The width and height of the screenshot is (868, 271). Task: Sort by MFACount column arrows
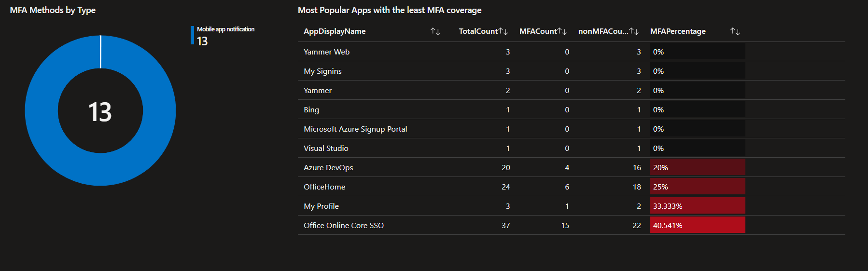562,31
